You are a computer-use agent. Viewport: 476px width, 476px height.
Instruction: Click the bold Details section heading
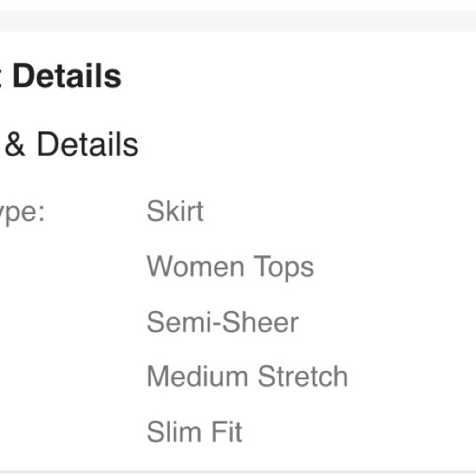coord(66,76)
